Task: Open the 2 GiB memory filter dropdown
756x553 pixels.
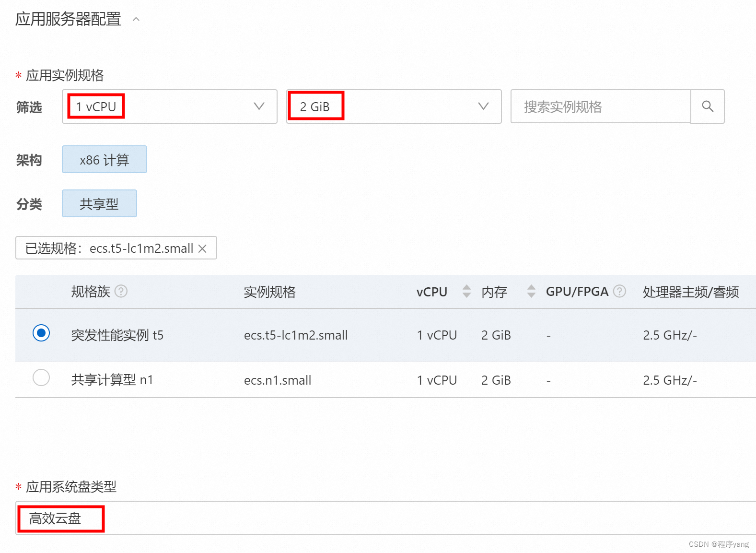Action: pos(394,106)
